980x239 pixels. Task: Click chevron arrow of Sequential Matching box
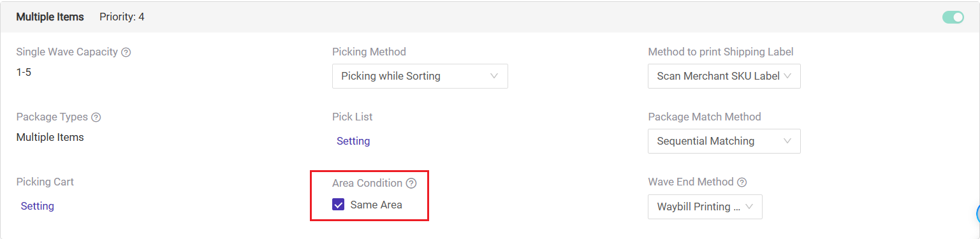[x=787, y=141]
